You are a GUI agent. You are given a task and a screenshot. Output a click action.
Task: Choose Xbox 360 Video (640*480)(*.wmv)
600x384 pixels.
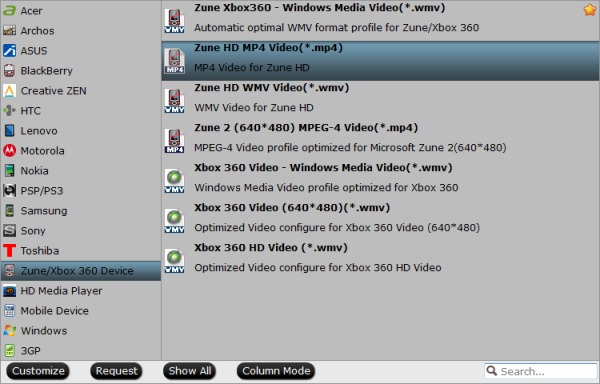pyautogui.click(x=380, y=221)
